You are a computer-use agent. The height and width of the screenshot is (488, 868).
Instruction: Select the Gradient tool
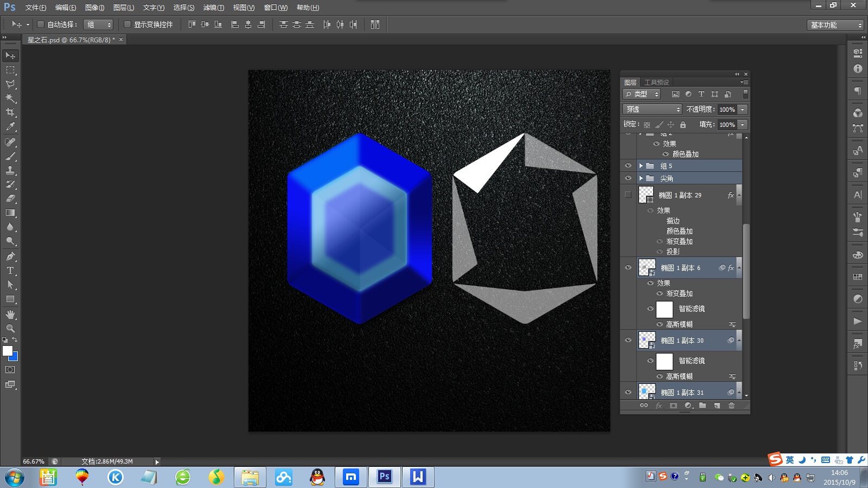point(10,213)
